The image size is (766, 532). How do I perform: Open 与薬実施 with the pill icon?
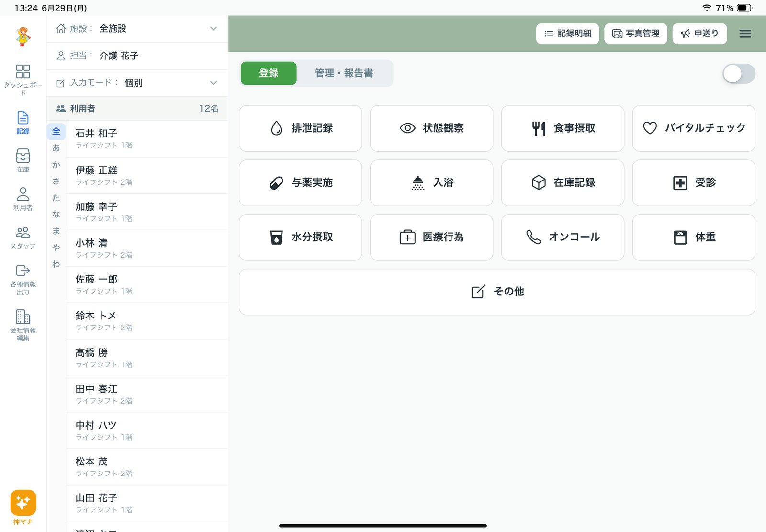301,183
